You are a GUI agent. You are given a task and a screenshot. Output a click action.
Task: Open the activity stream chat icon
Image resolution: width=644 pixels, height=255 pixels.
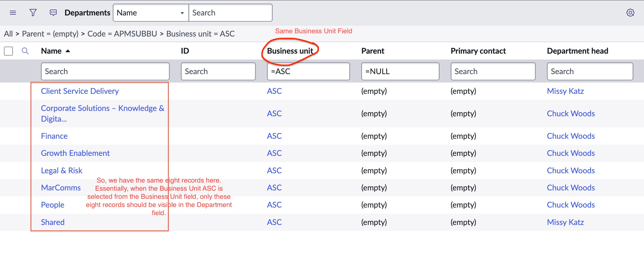click(53, 13)
